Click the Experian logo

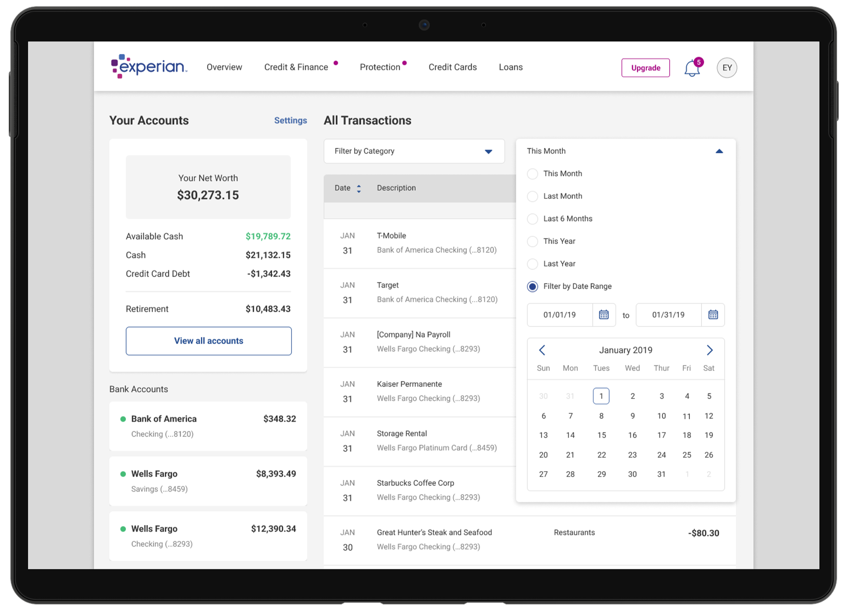(x=149, y=66)
